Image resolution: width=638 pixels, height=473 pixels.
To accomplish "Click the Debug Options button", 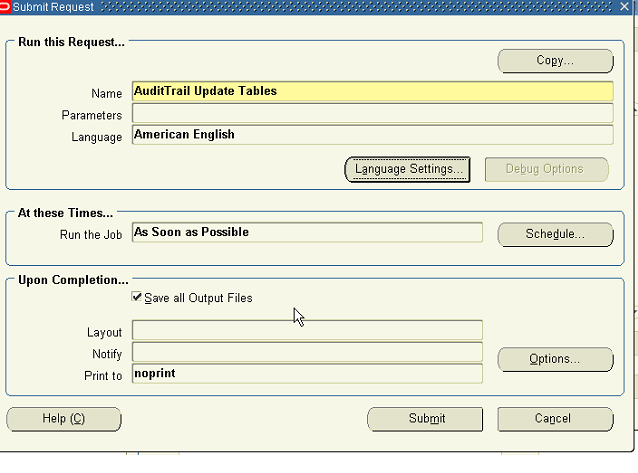I will tap(546, 169).
